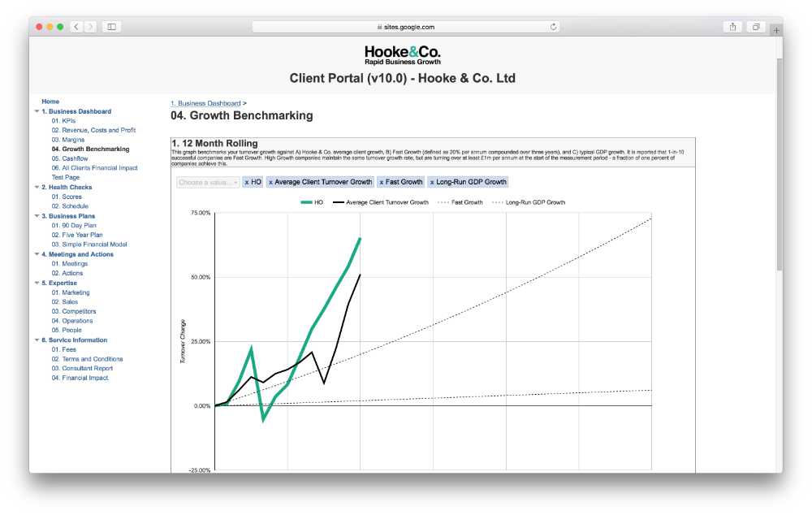Click the sites.google.com address bar

[405, 27]
